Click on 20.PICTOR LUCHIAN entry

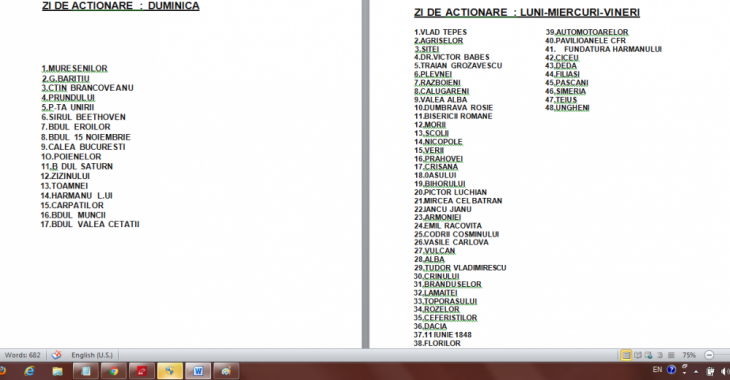[x=450, y=192]
